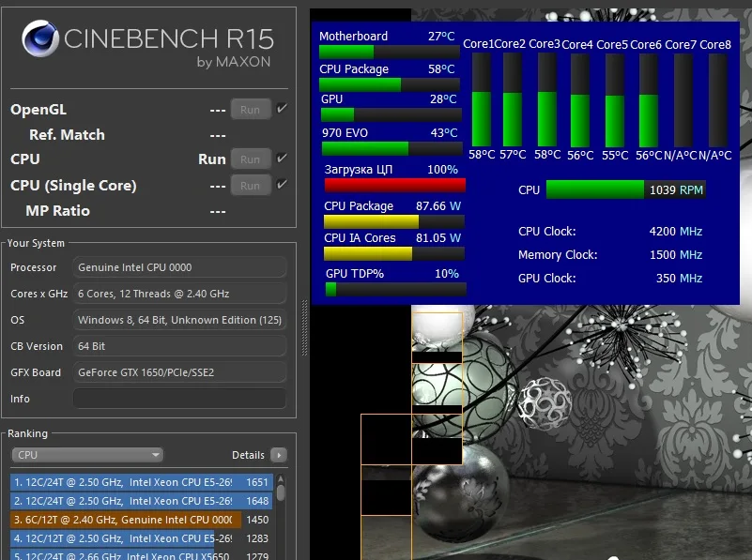Click the Cinebench R15 logo icon
Viewport: 752px width, 560px height.
[x=40, y=38]
